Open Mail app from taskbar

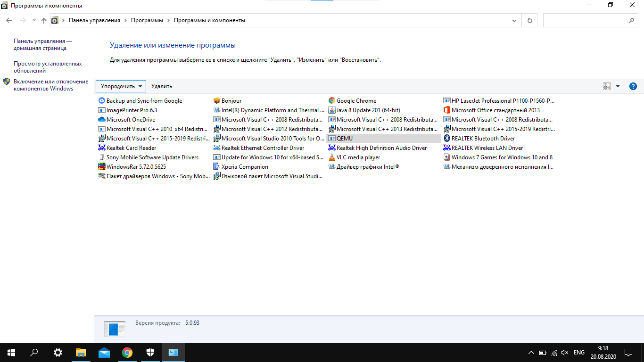point(104,353)
